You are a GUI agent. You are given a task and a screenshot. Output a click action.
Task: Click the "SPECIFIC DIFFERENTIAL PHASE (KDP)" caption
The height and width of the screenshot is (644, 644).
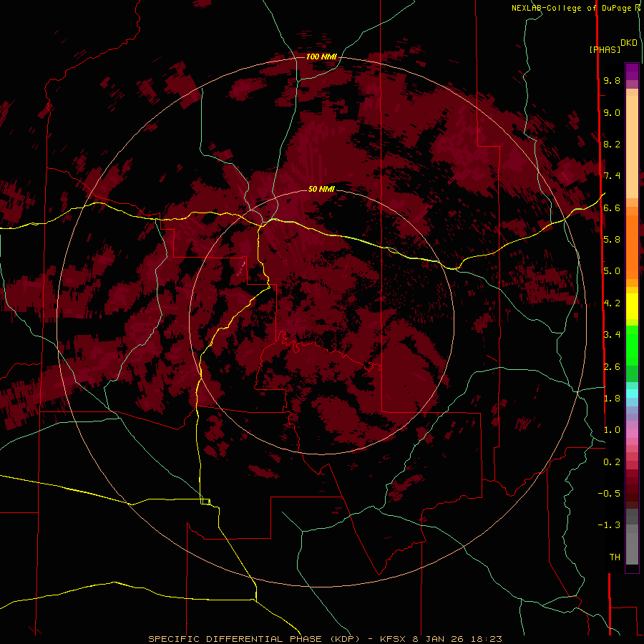pos(255,639)
